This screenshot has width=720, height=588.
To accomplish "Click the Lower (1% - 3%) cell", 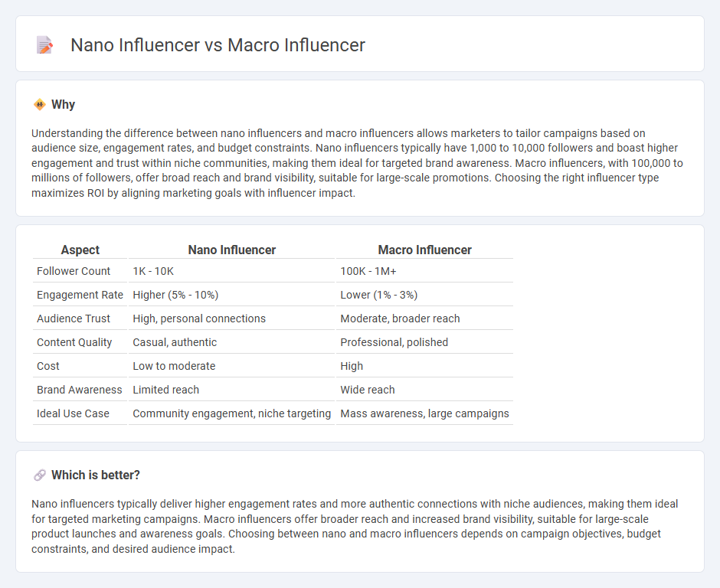I will click(424, 295).
